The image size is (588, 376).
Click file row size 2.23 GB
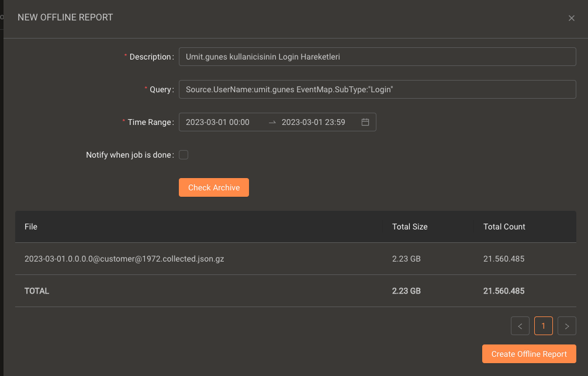coord(406,259)
